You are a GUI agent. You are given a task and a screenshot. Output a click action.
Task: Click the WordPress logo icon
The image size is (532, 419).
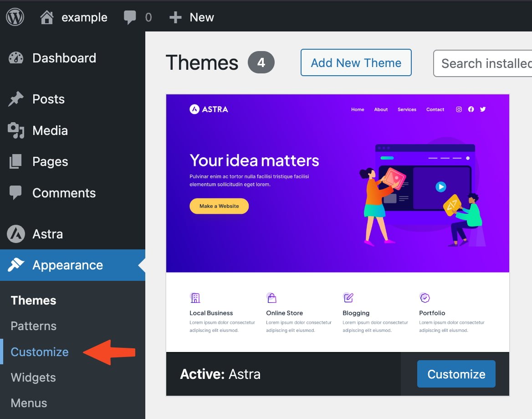tap(15, 17)
